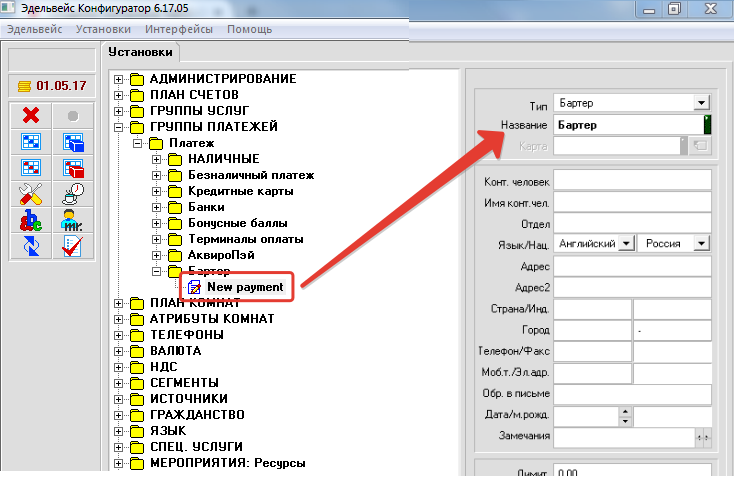Click the blue refresh arrows icon
This screenshot has height=477, width=734.
tap(30, 246)
